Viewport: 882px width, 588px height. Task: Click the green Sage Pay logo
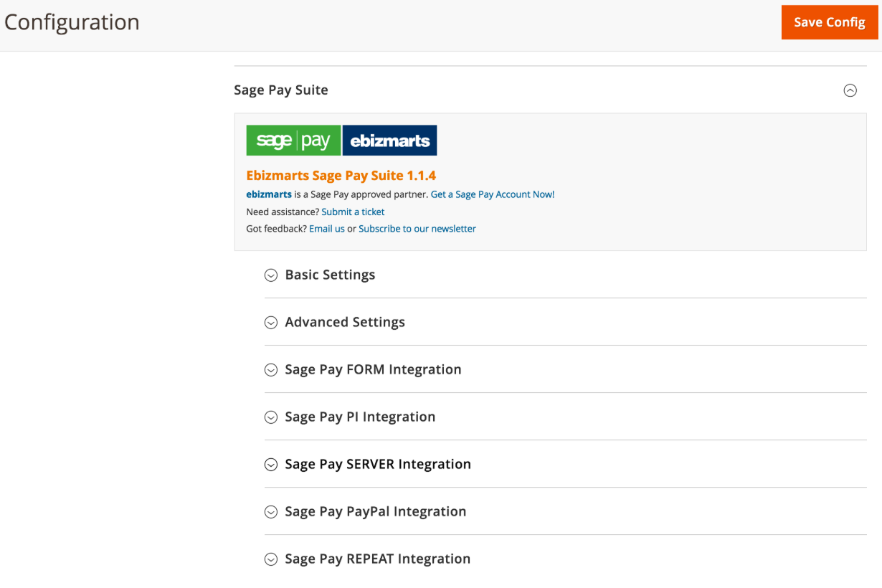[293, 141]
